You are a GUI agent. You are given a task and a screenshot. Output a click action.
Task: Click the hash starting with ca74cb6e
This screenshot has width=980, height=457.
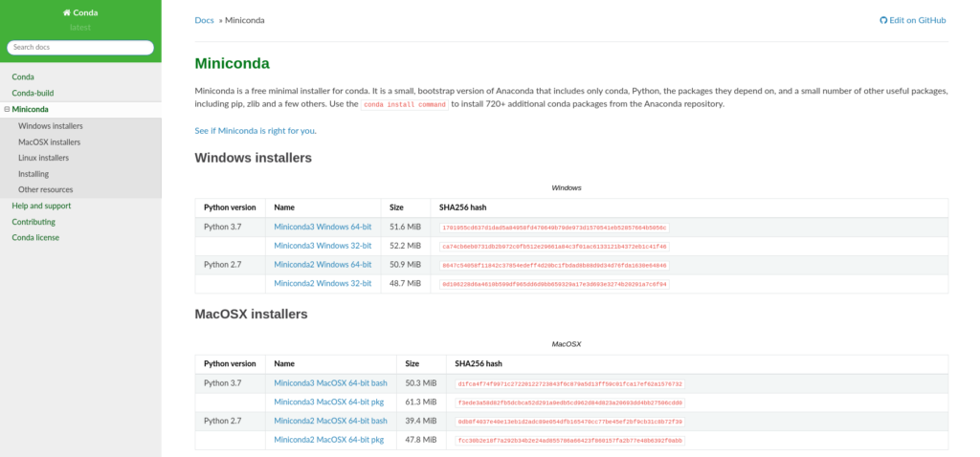pyautogui.click(x=554, y=247)
